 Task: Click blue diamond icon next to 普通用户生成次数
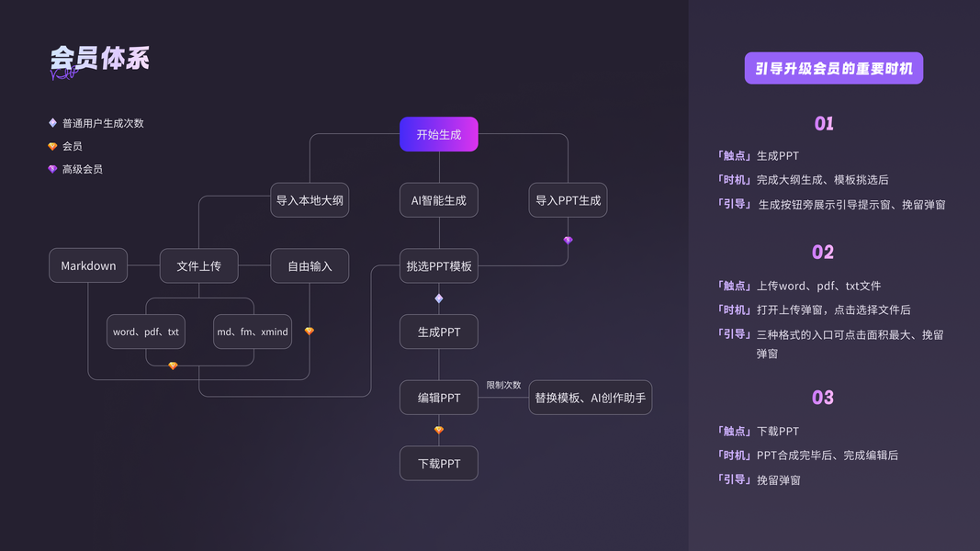(52, 123)
